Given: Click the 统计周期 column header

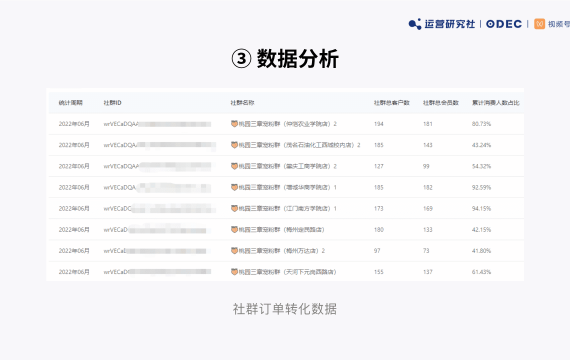Looking at the screenshot, I should click(x=71, y=103).
